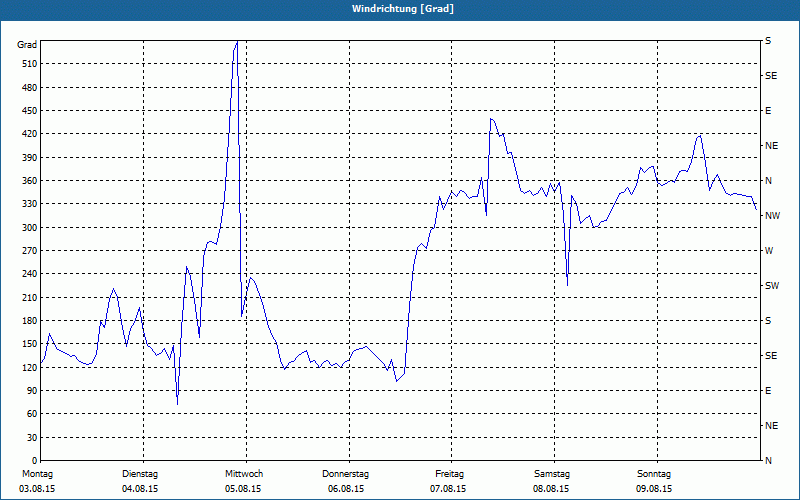This screenshot has height=500, width=800.
Task: Select the date "09.08.15"
Action: point(654,489)
